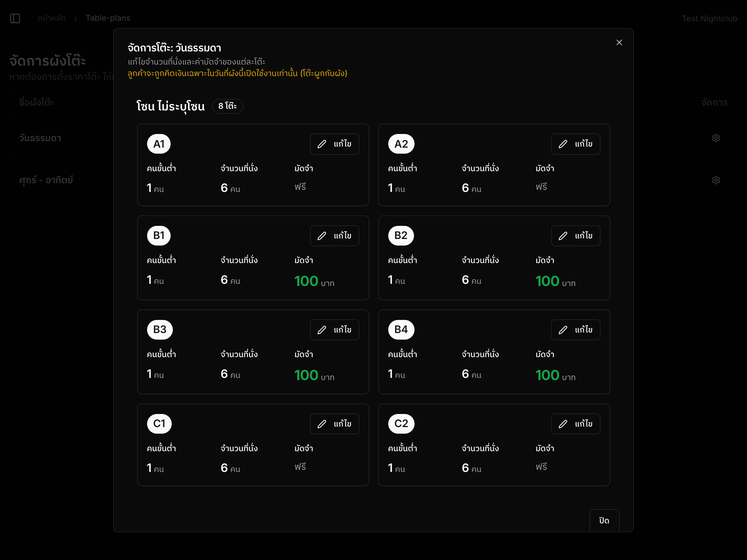The height and width of the screenshot is (560, 747).
Task: Edit table C2 with the แก้ไข button
Action: (576, 424)
